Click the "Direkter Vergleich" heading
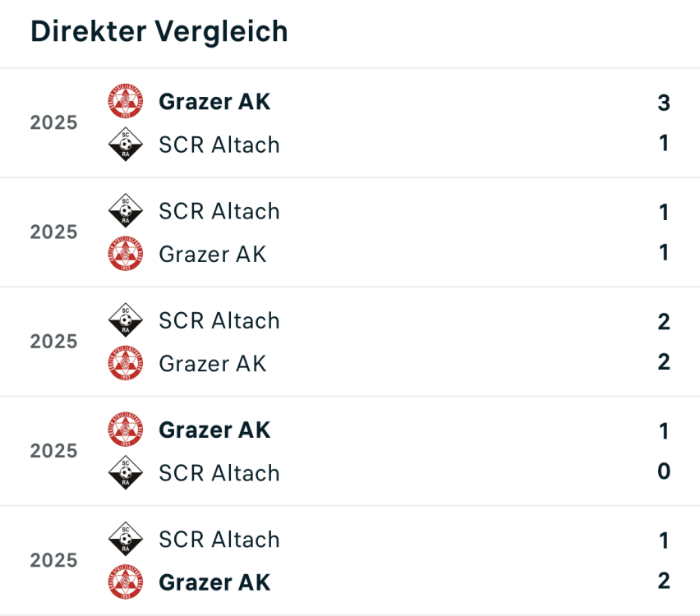The image size is (700, 616). click(x=159, y=31)
